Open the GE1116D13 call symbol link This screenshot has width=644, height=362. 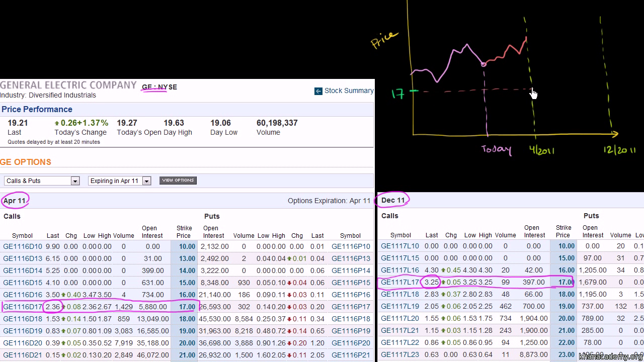(23, 258)
